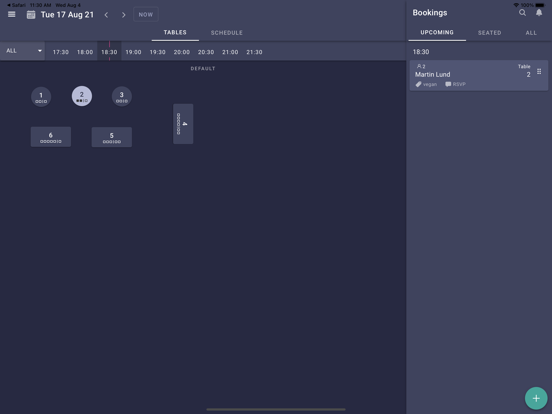552x414 pixels.
Task: Jump to NOW
Action: tap(146, 15)
